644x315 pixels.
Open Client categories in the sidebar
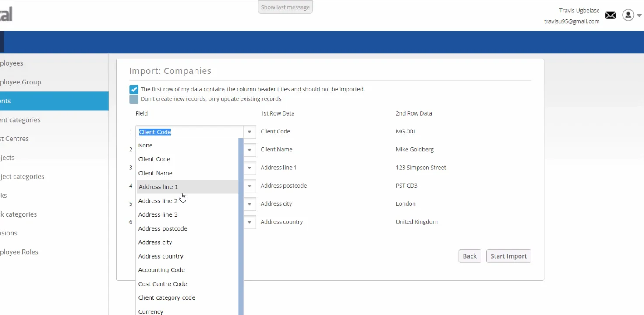click(x=54, y=120)
